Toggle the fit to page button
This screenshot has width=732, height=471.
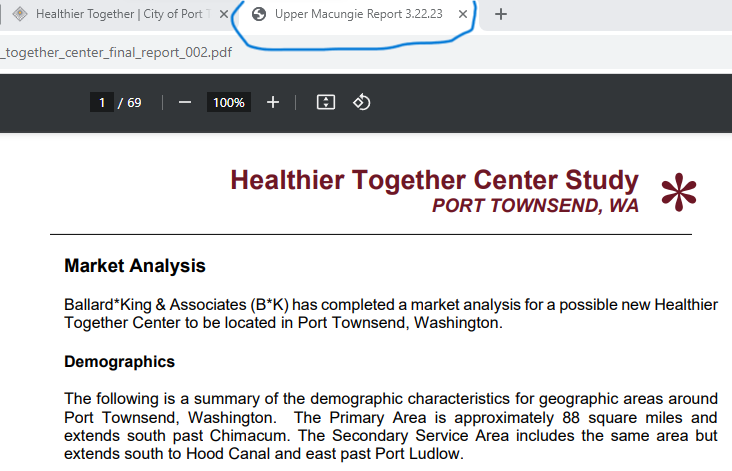(325, 102)
